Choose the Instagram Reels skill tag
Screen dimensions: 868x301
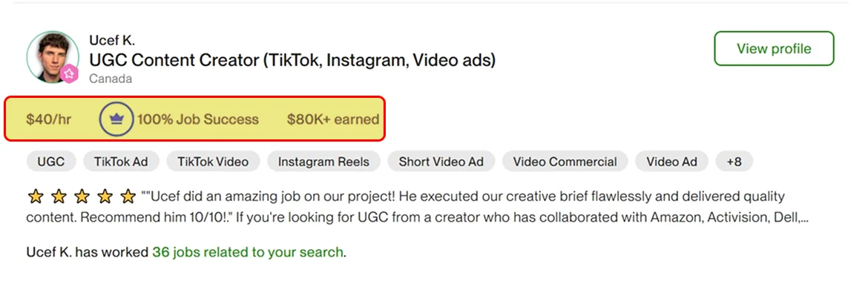click(323, 162)
